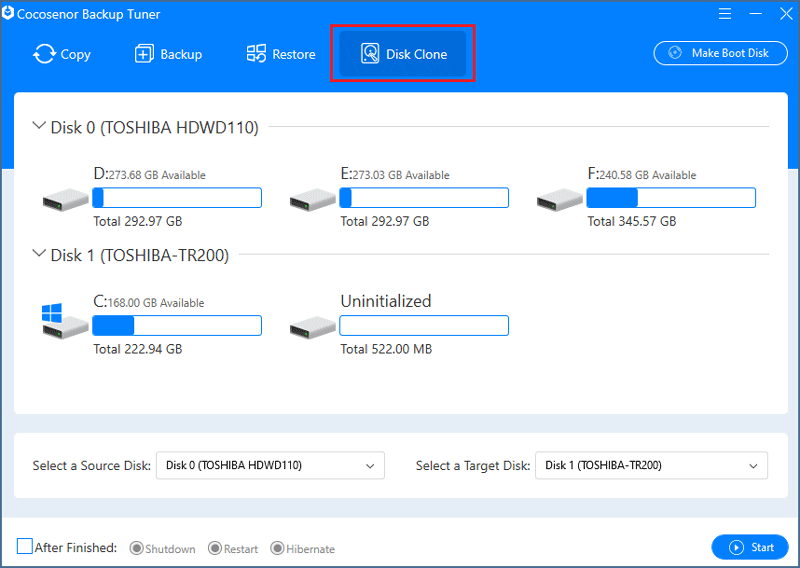The height and width of the screenshot is (568, 800).
Task: Enable the After Finished checkbox
Action: coord(24,547)
